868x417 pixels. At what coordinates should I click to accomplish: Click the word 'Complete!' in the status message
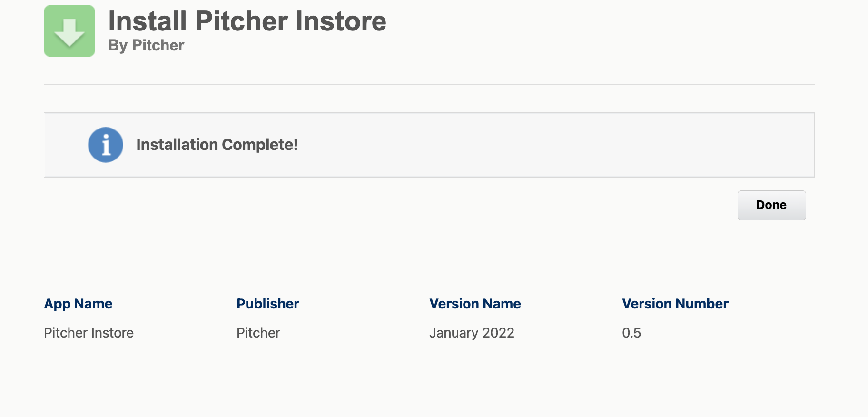coord(260,145)
